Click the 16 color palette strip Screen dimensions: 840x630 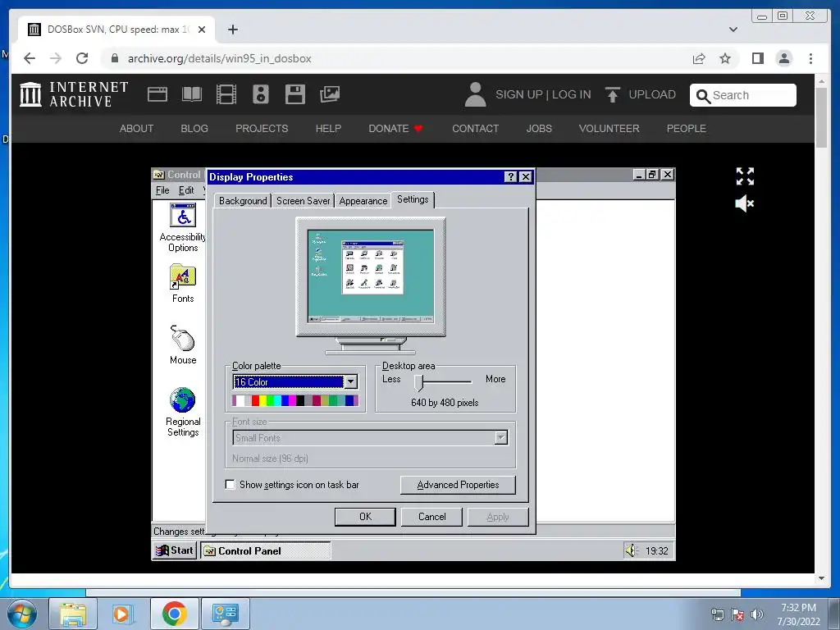point(295,400)
